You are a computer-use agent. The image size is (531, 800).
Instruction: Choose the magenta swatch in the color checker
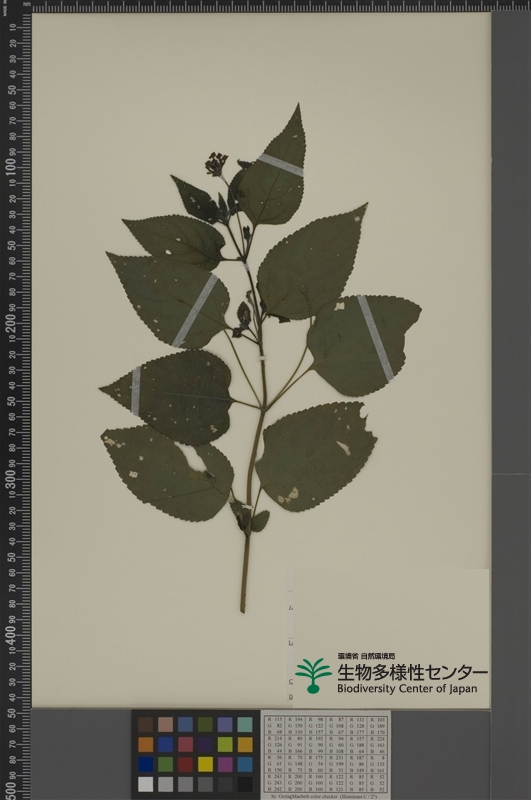click(x=225, y=764)
